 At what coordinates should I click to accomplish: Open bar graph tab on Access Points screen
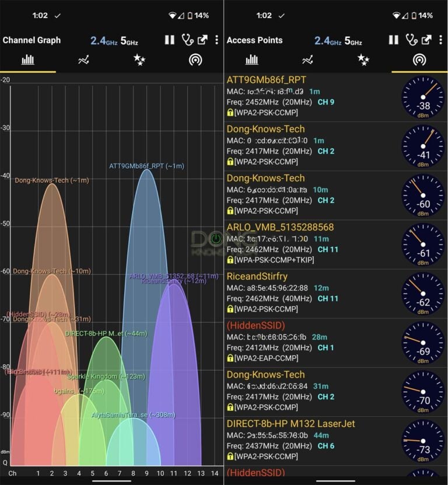tap(252, 60)
